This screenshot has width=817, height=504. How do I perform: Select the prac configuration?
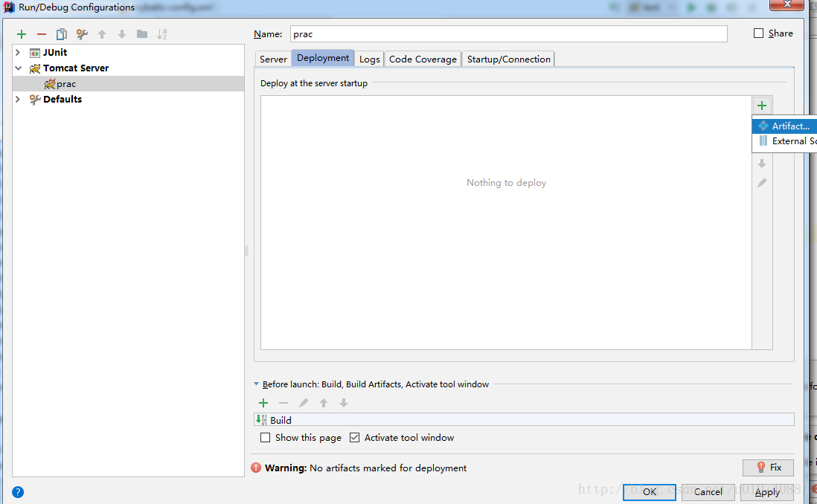128,84
